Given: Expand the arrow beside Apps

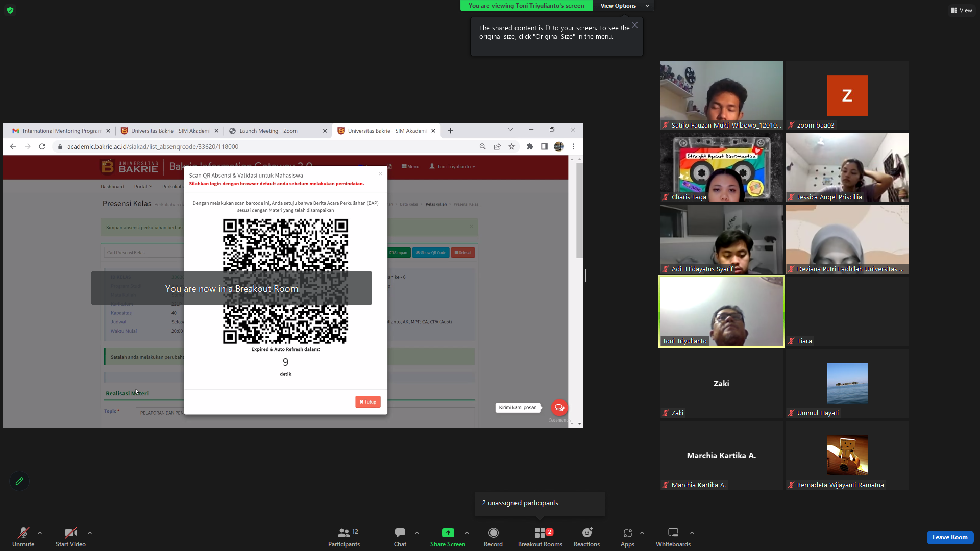Looking at the screenshot, I should (642, 533).
